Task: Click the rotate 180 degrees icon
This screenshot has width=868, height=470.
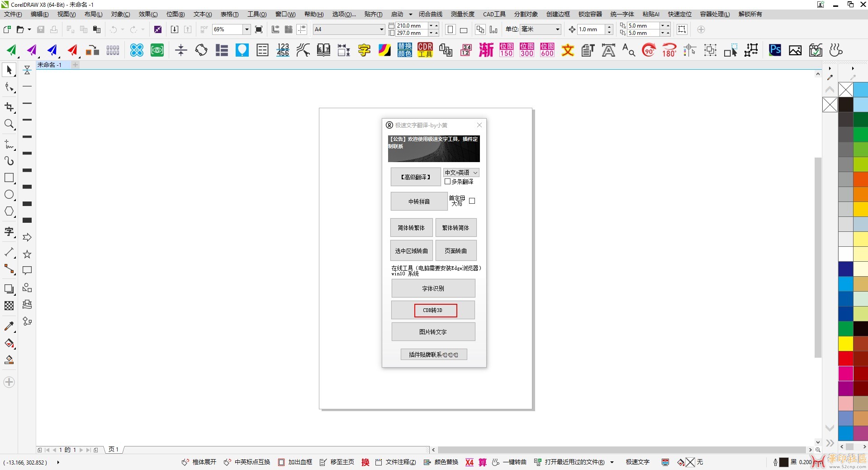Action: click(669, 50)
